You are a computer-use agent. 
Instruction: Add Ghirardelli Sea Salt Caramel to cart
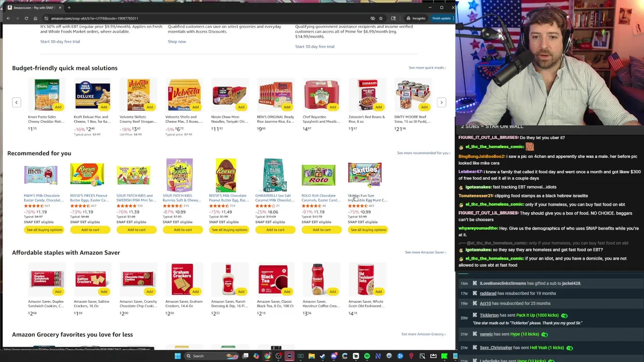[275, 230]
